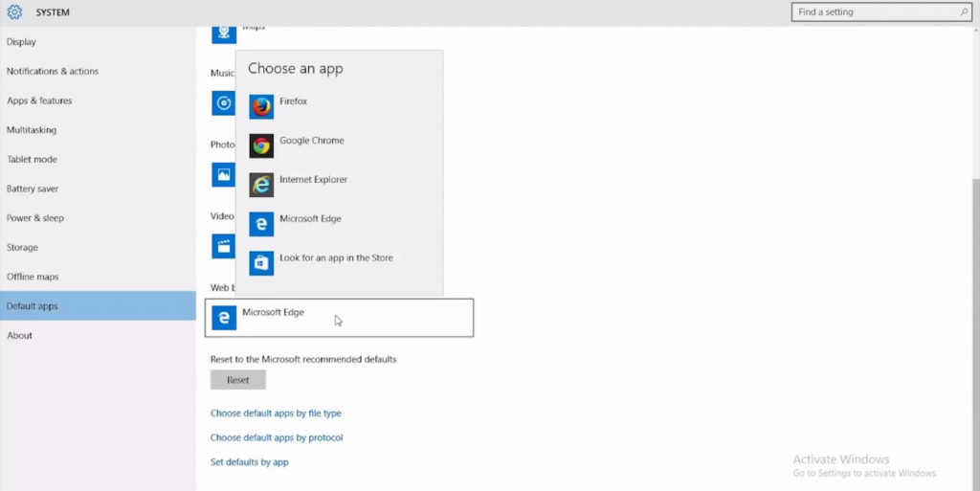Open the Music player default app icon
The height and width of the screenshot is (491, 980).
[x=223, y=103]
